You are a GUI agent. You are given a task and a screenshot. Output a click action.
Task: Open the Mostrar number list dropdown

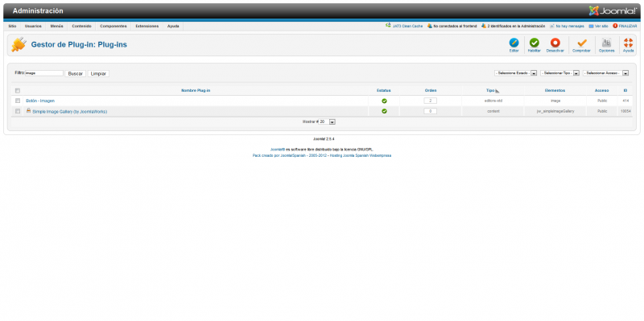[328, 122]
